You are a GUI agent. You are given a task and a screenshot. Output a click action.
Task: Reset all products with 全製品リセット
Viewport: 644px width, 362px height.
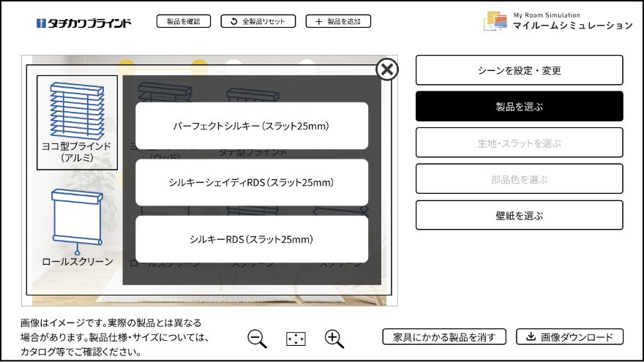point(258,21)
